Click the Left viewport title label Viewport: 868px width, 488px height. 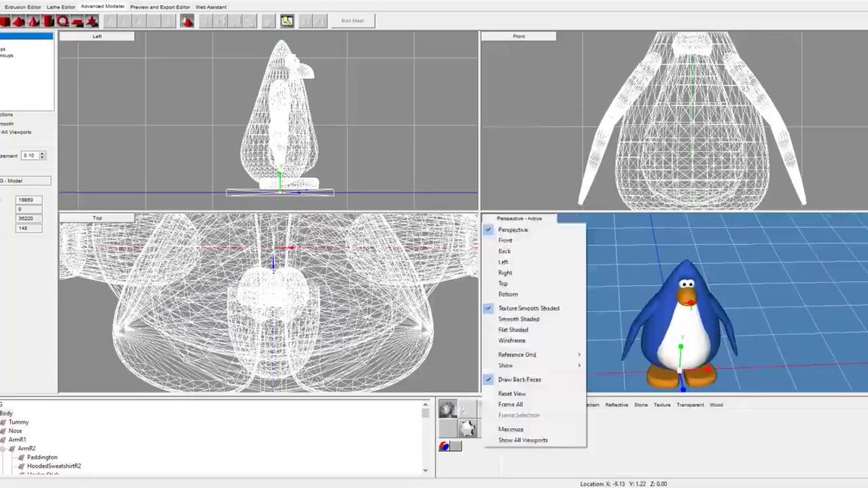(x=97, y=36)
